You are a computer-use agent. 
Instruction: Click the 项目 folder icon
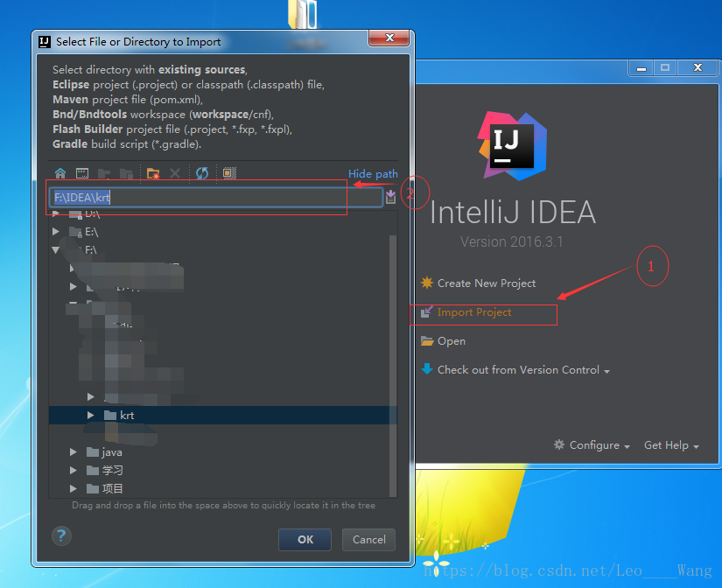(x=93, y=488)
